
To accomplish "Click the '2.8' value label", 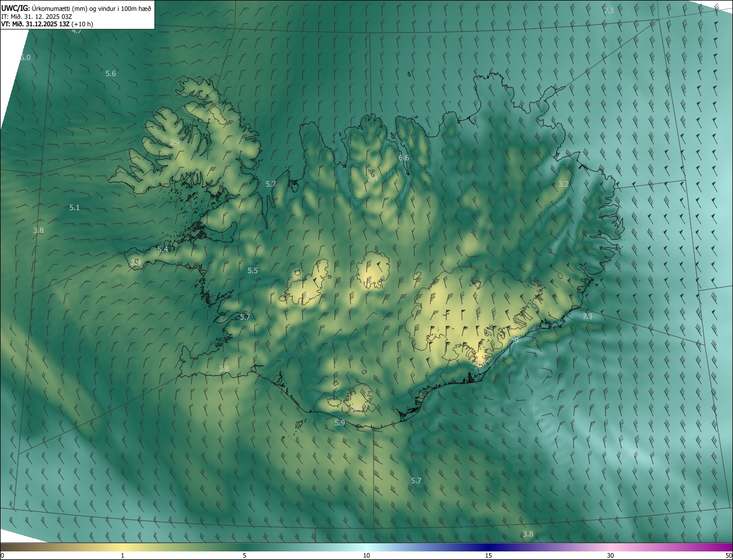I will (x=224, y=369).
